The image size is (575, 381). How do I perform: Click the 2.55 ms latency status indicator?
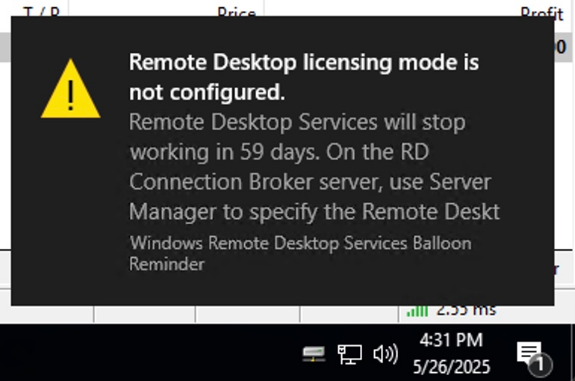click(x=466, y=311)
